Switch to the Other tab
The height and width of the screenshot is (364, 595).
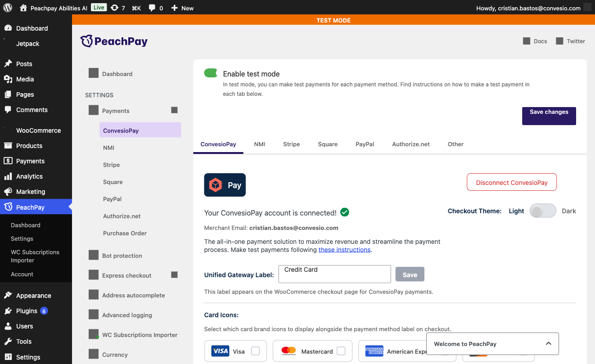[x=455, y=144]
